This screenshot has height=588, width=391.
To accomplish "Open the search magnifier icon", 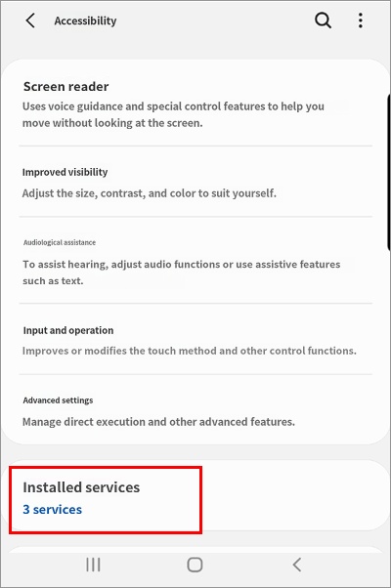I will [x=323, y=21].
